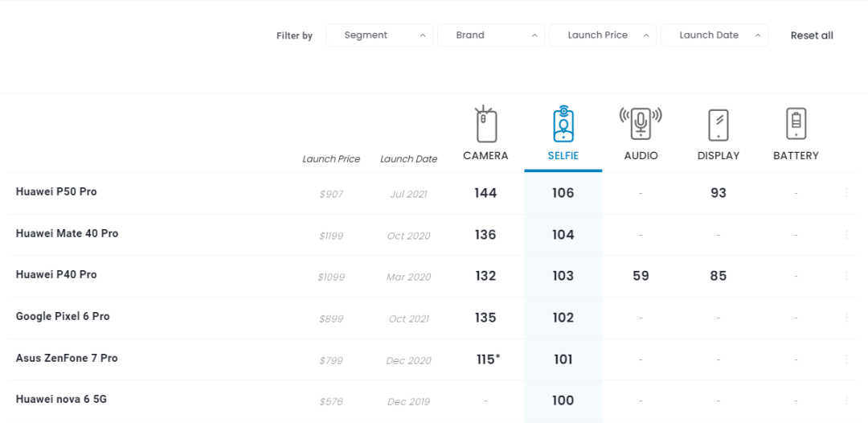Expand the Brand filter dropdown
Viewport: 868px width, 423px height.
tap(491, 35)
